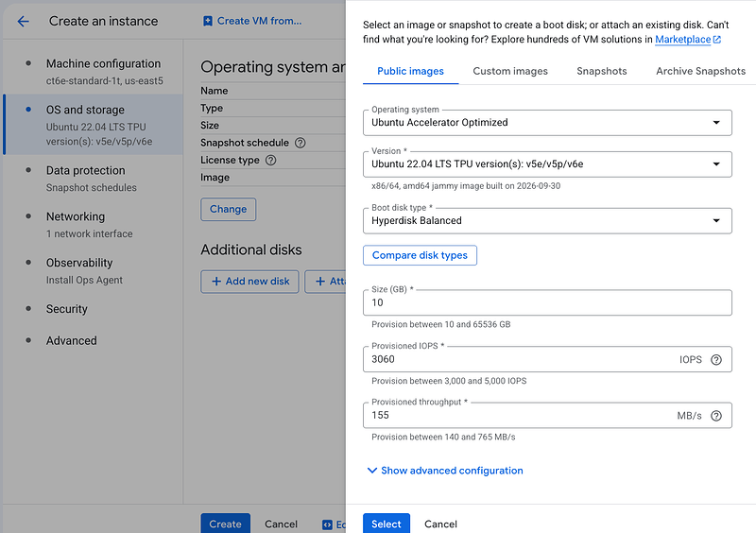Click Create VM from link

pyautogui.click(x=252, y=21)
